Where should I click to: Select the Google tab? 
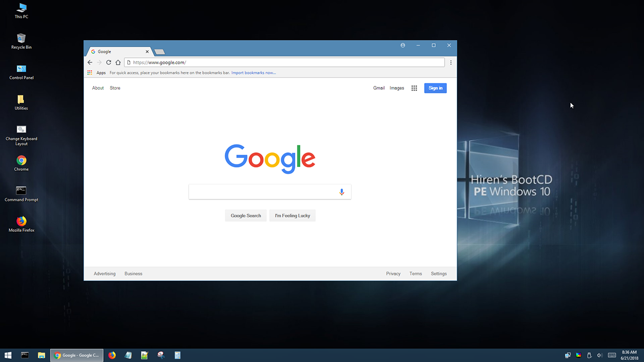119,52
